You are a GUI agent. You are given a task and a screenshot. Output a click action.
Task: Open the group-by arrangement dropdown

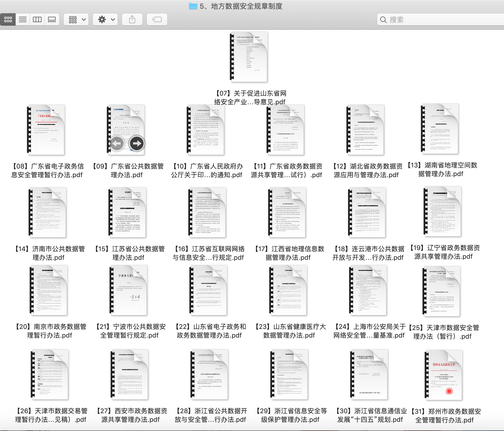click(76, 19)
